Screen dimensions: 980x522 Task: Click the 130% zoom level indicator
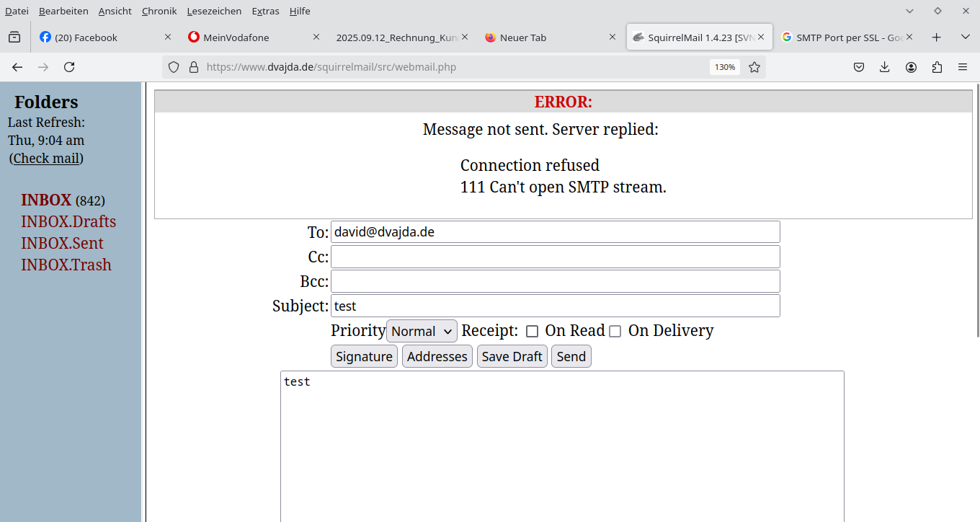pos(724,67)
